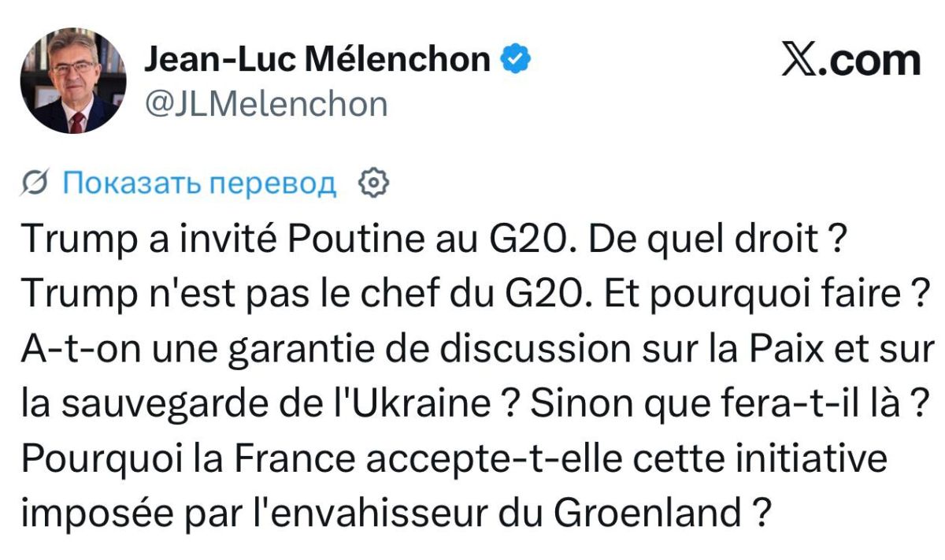Open Jean-Luc Mélenchon's profile avatar photo
Screen dimensions: 945x560
point(73,81)
